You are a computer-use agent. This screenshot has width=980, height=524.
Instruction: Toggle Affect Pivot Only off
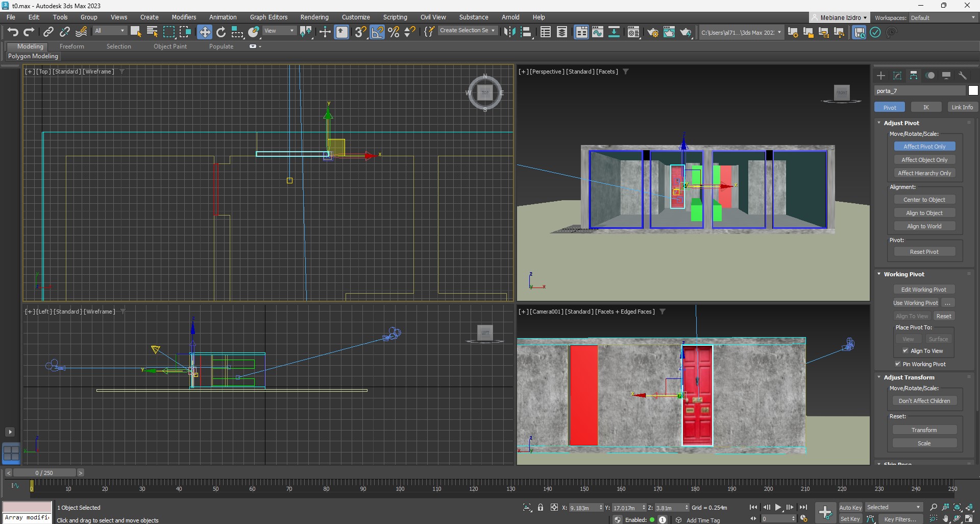[924, 147]
